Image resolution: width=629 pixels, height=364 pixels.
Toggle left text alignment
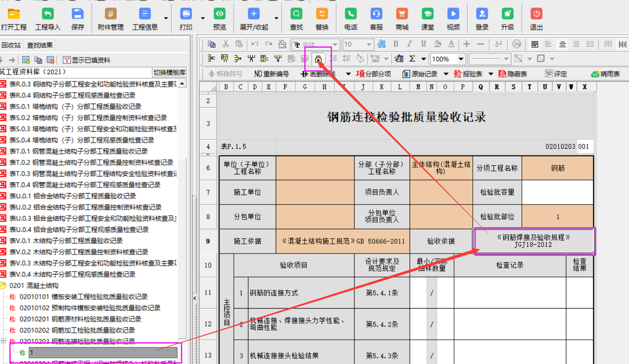click(548, 44)
